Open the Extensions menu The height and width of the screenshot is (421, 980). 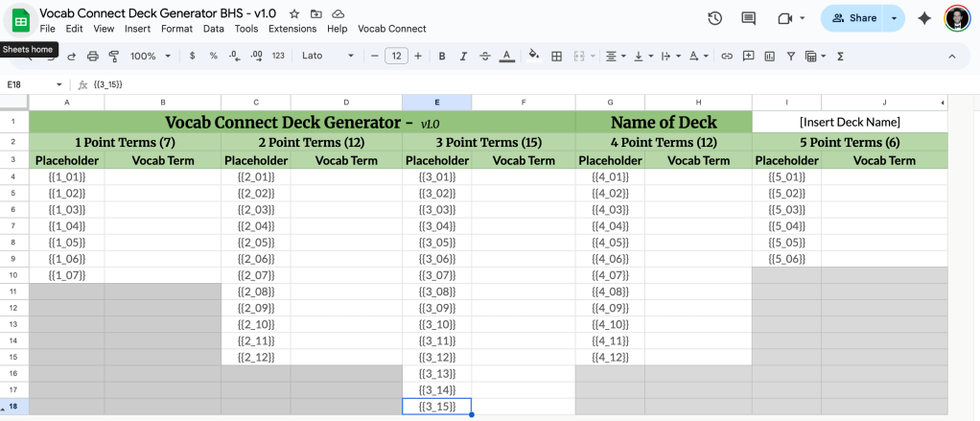tap(292, 29)
